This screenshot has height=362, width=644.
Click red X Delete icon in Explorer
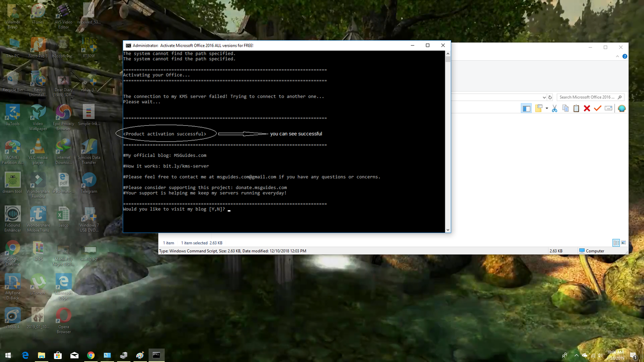[x=587, y=108]
